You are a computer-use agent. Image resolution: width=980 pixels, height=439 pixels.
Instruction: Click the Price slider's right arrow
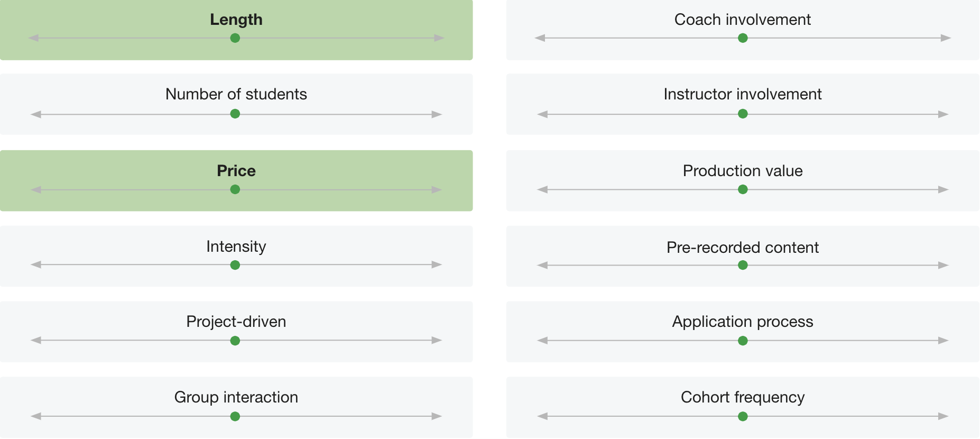[x=437, y=190]
